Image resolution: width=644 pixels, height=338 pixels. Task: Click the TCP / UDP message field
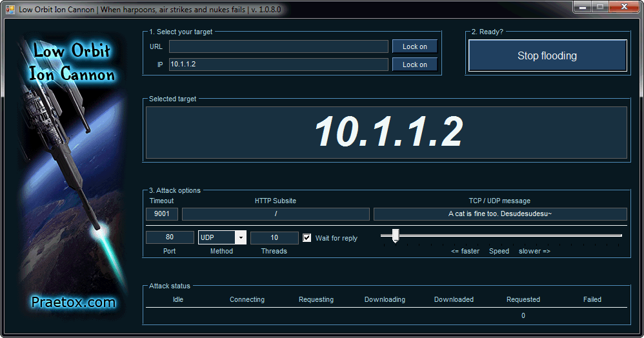[500, 214]
